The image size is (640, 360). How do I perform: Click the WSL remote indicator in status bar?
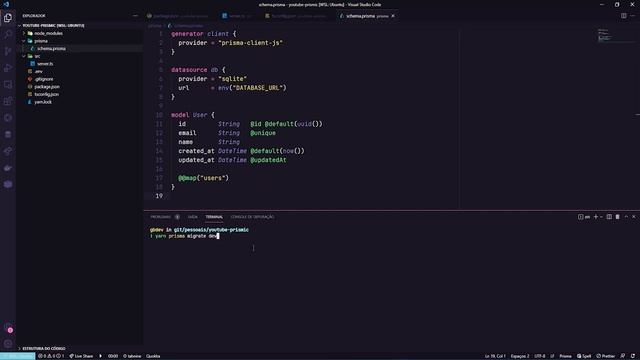click(18, 356)
